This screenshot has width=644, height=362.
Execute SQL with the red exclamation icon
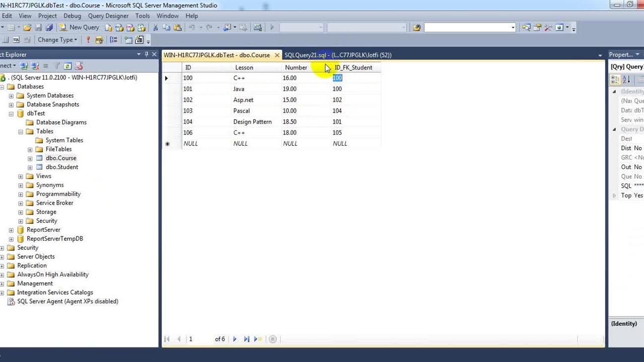[88, 40]
